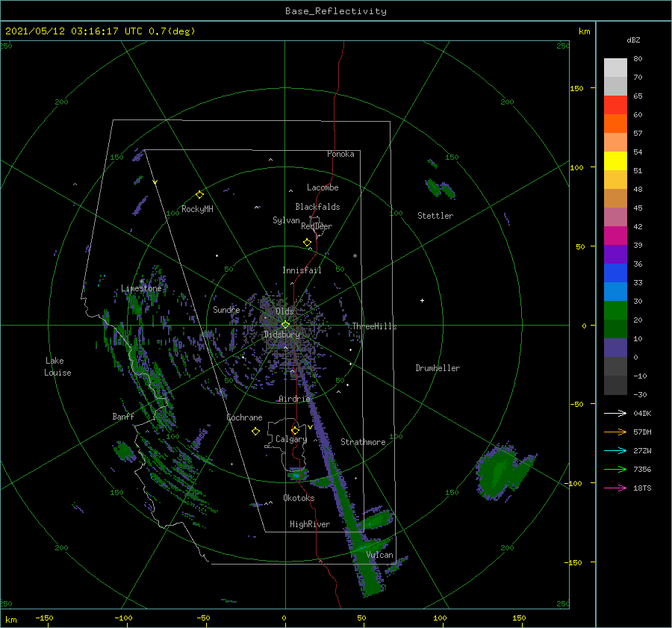Click the dBZ legend heading
Screen dimensions: 672x628
pyautogui.click(x=633, y=40)
